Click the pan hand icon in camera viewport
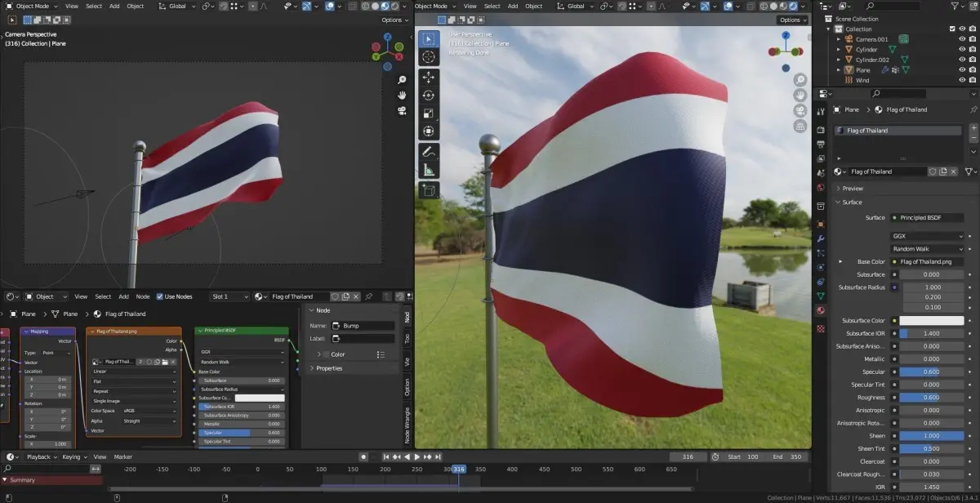 403,95
